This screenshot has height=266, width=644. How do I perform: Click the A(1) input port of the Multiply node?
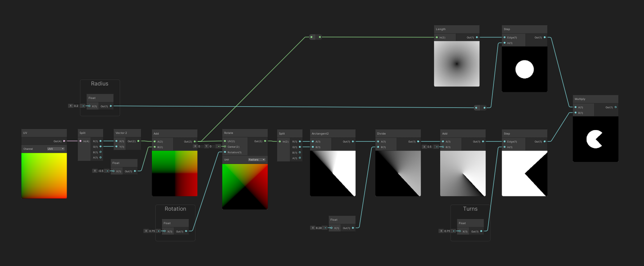[576, 107]
